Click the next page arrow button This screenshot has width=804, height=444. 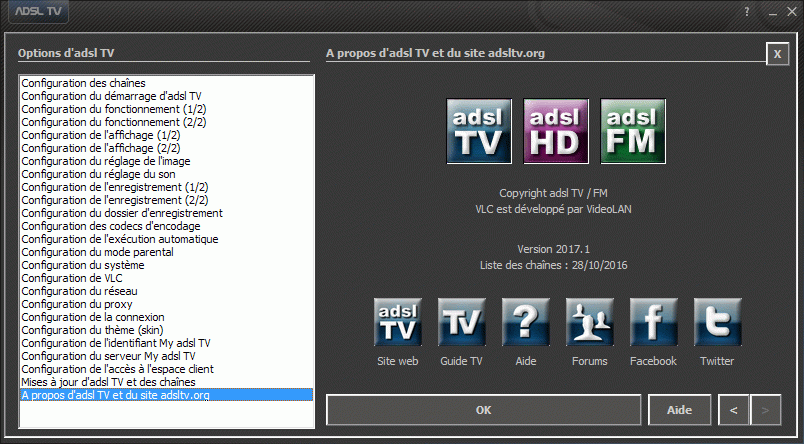[x=766, y=410]
